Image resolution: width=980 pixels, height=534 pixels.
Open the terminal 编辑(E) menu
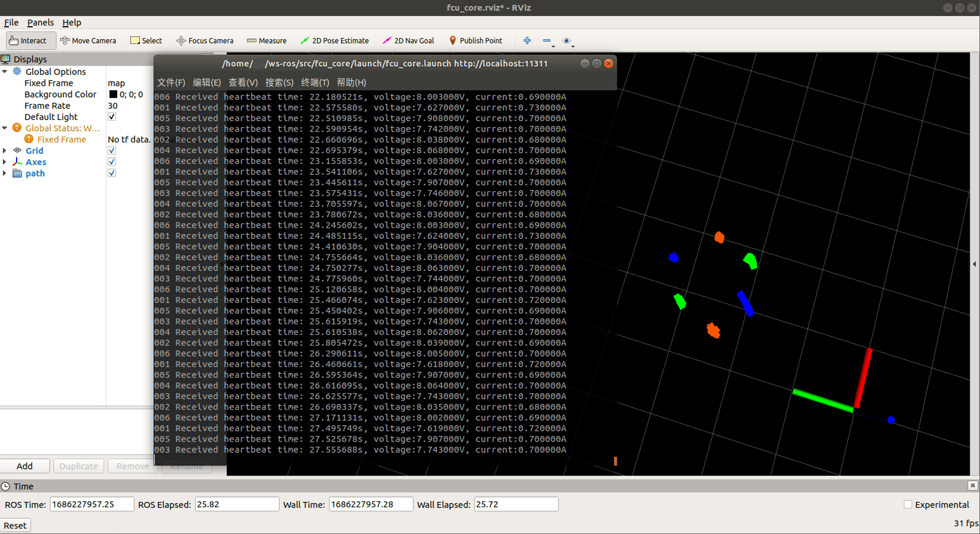[x=206, y=82]
